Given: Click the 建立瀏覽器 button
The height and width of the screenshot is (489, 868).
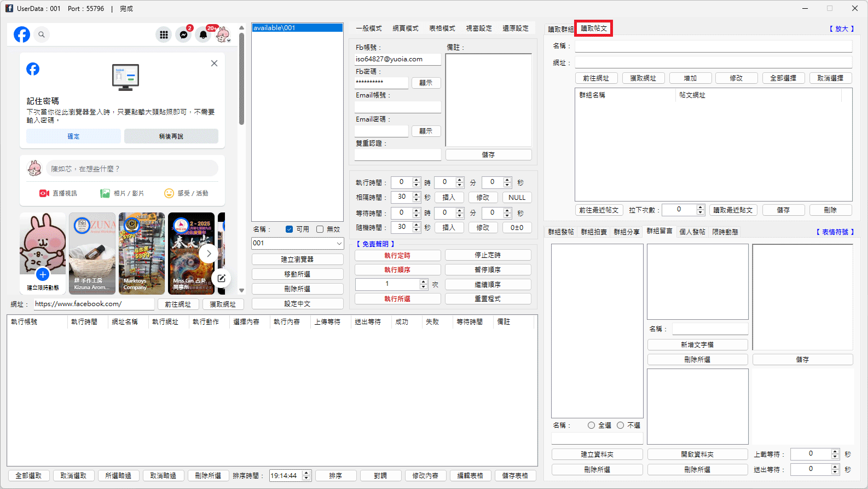Looking at the screenshot, I should pyautogui.click(x=297, y=260).
